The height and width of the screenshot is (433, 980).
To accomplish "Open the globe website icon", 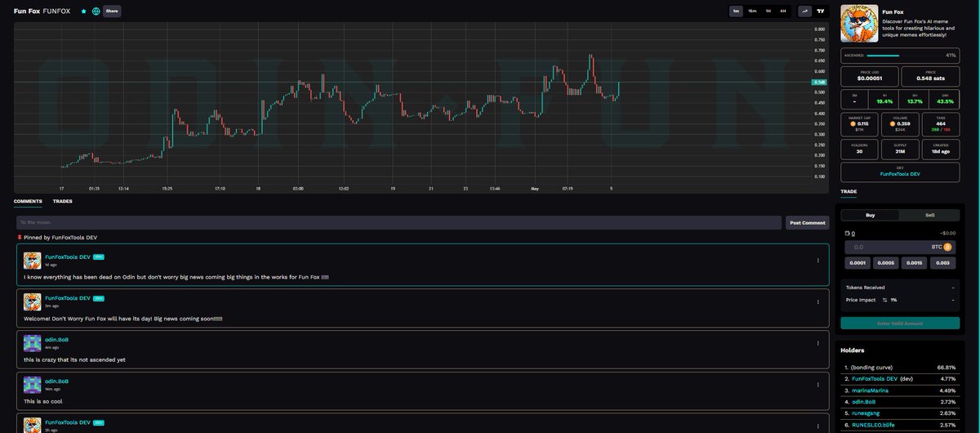I will click(x=96, y=11).
